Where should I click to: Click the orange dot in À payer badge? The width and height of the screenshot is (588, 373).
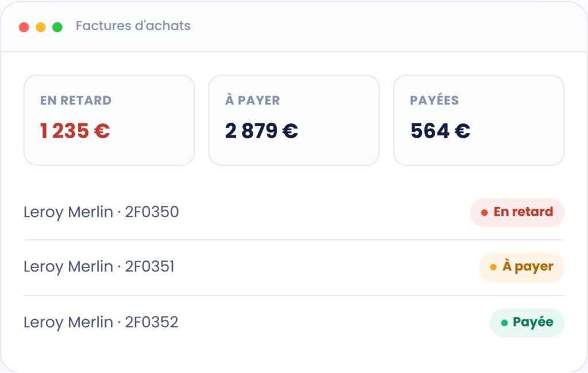pos(493,267)
